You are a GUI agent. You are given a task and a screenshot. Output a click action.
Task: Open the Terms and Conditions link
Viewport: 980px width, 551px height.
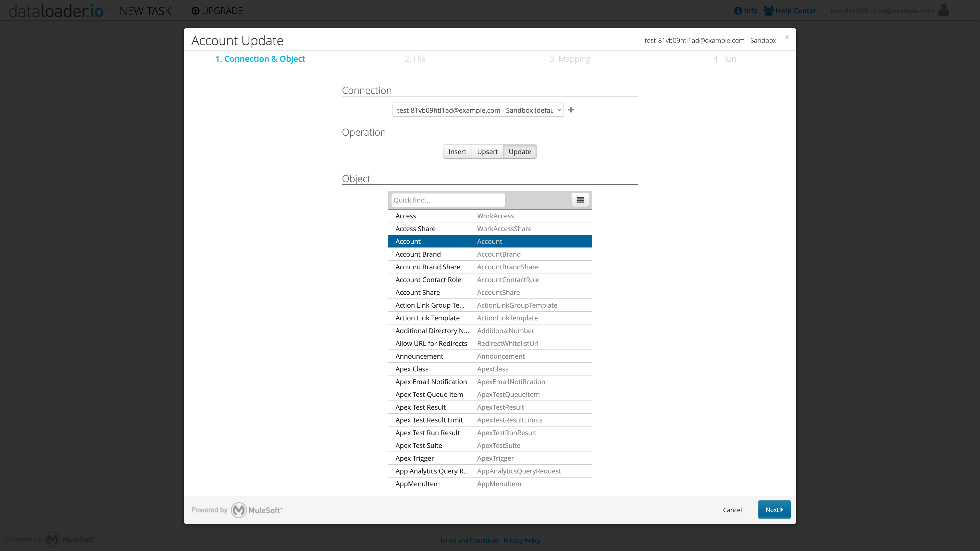coord(469,540)
